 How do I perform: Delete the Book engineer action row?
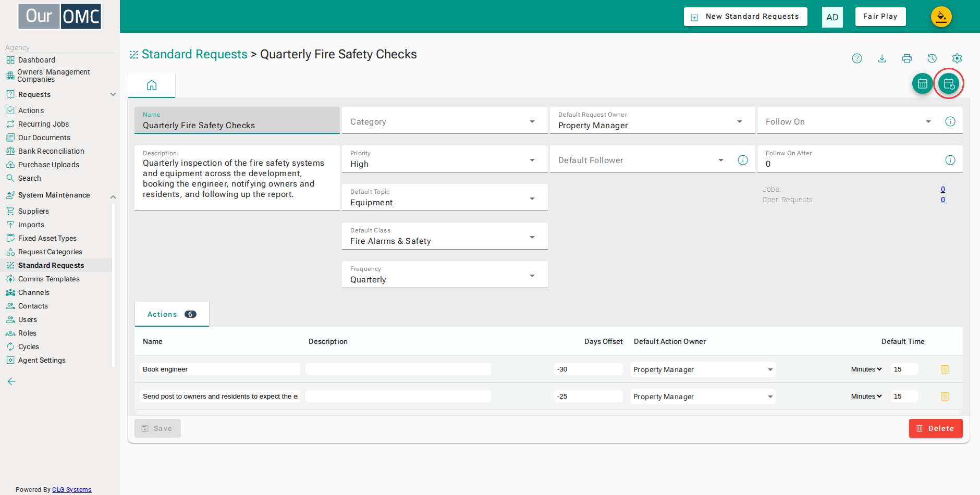(x=945, y=369)
